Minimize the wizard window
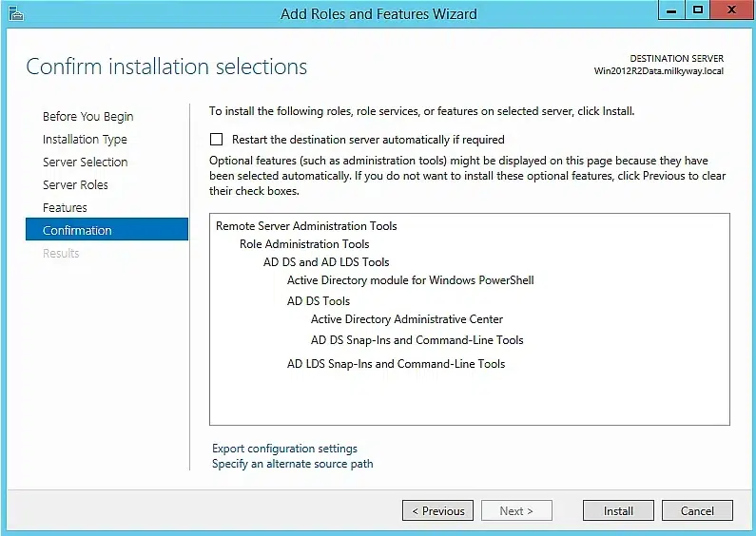This screenshot has height=536, width=756. click(x=671, y=10)
